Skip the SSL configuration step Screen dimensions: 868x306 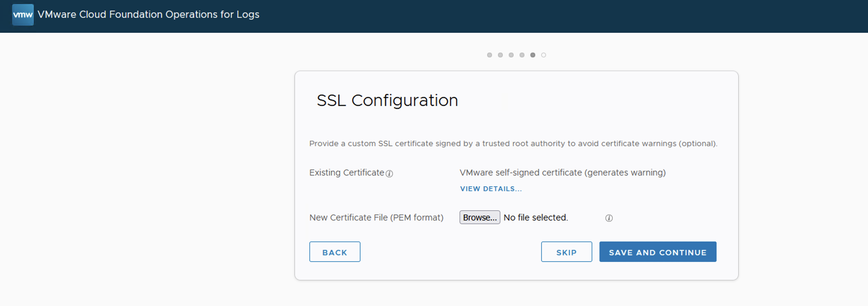tap(566, 252)
